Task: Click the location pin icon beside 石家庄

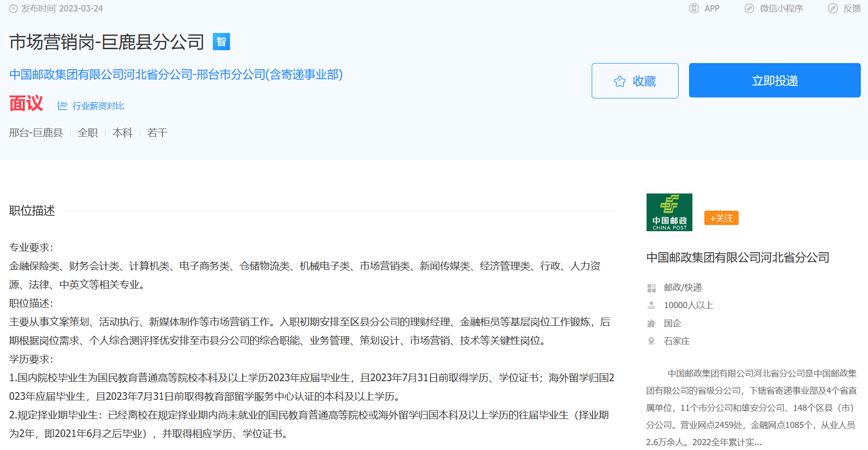Action: pyautogui.click(x=651, y=341)
